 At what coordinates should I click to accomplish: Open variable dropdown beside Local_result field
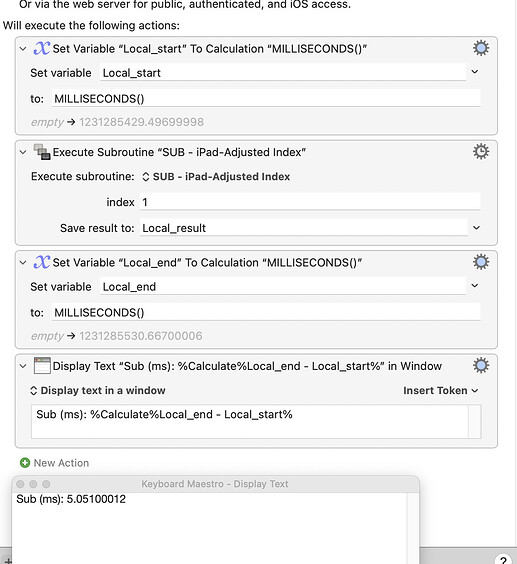(x=476, y=227)
